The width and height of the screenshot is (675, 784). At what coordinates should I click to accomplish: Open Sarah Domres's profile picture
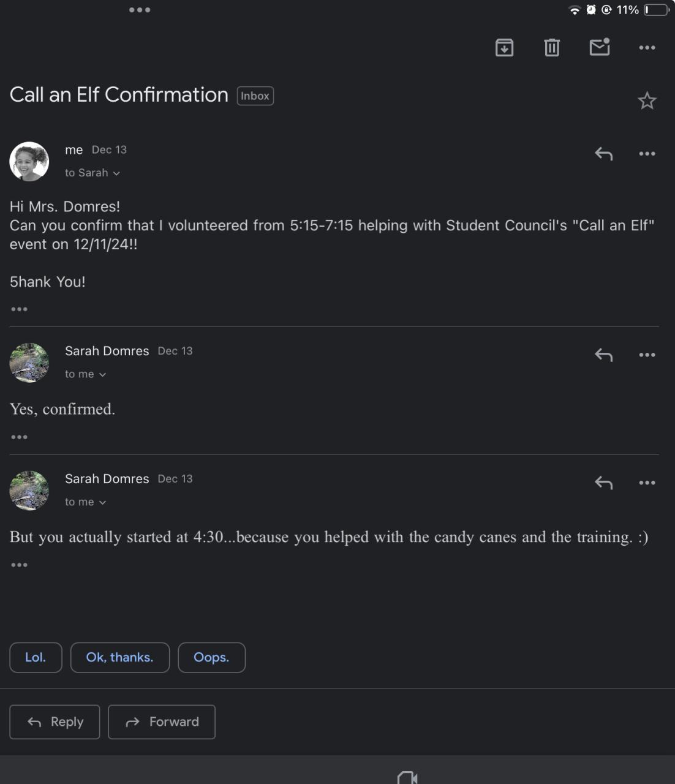[x=29, y=363]
